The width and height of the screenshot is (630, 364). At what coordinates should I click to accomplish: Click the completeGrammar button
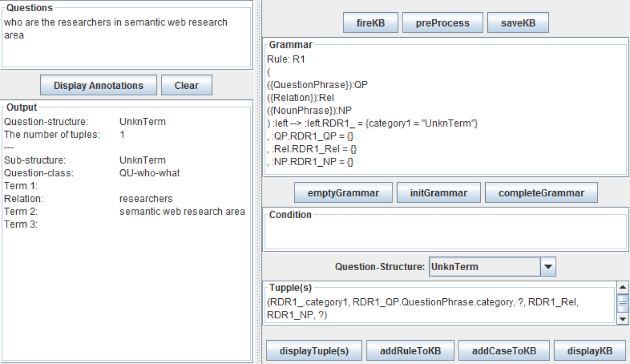click(x=541, y=193)
